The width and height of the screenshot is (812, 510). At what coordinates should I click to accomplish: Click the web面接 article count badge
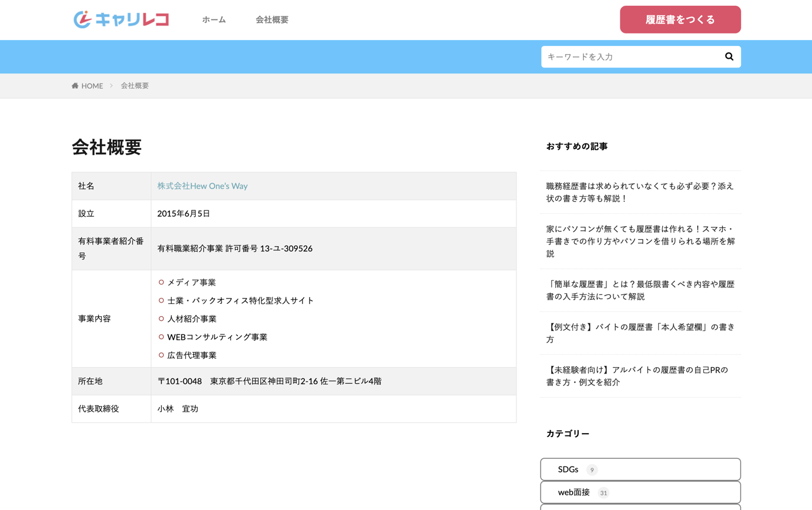click(604, 492)
